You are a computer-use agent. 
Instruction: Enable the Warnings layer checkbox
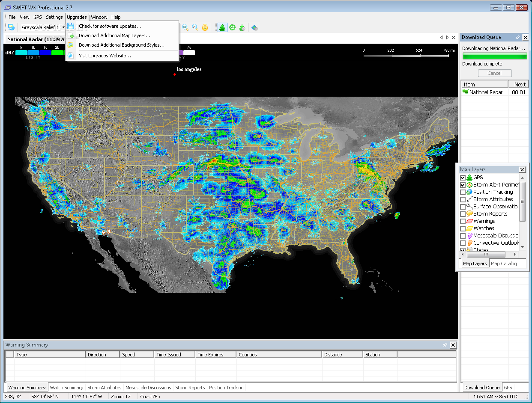[463, 221]
